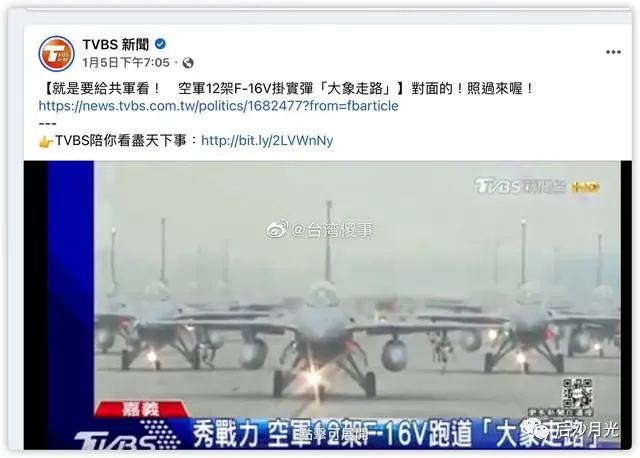Image resolution: width=640 pixels, height=458 pixels.
Task: Click the F-16V fighter jets video thumbnail
Action: pos(322,305)
